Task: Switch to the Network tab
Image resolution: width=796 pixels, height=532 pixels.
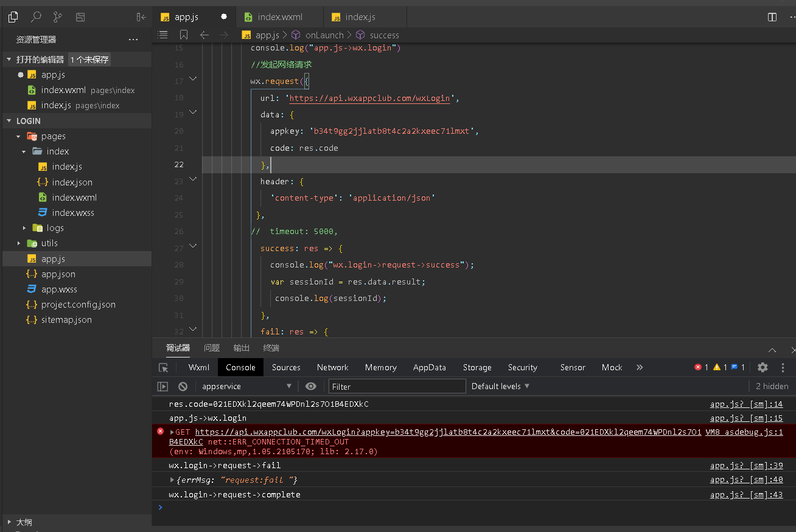Action: click(332, 367)
